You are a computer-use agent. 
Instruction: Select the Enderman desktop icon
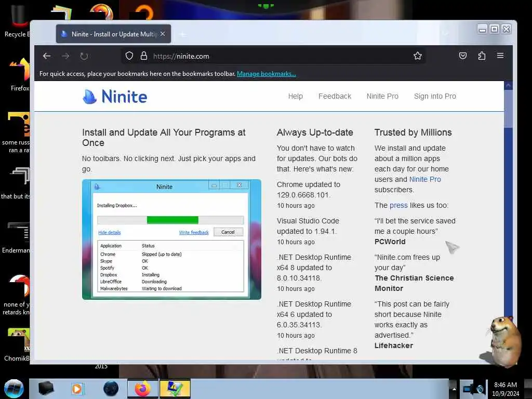pos(17,237)
